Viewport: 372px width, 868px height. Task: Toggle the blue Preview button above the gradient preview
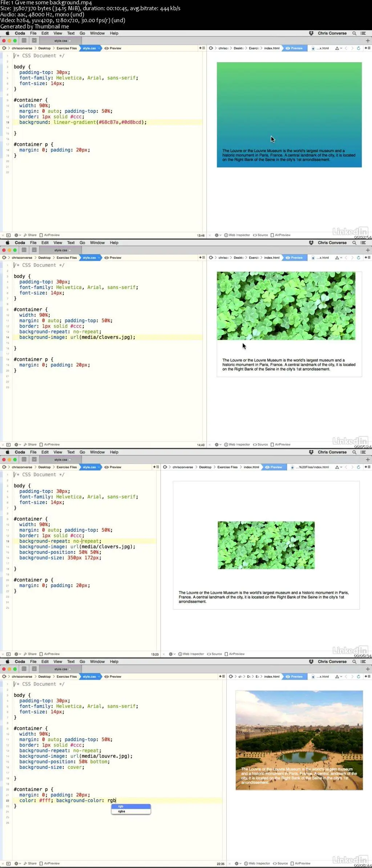[294, 48]
